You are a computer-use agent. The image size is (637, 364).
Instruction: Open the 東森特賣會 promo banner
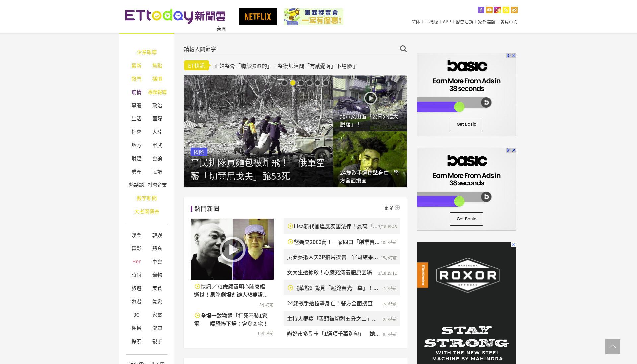tap(314, 17)
